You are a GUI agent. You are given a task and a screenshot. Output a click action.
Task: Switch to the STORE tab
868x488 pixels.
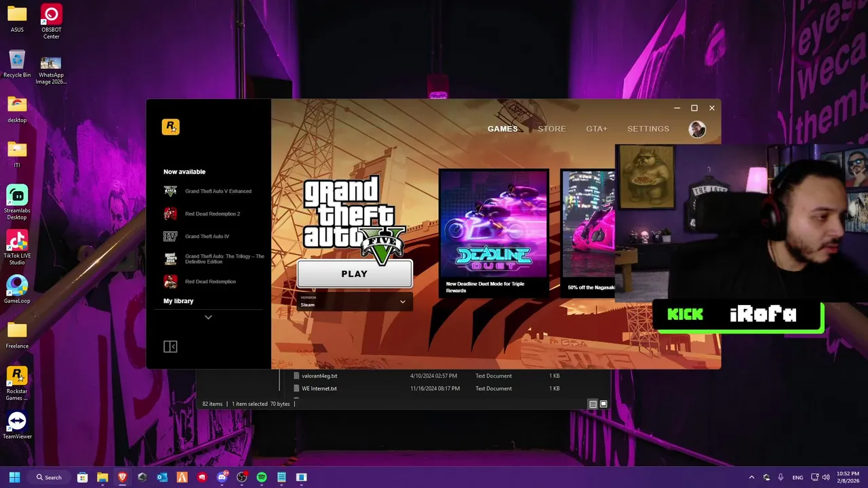[552, 129]
